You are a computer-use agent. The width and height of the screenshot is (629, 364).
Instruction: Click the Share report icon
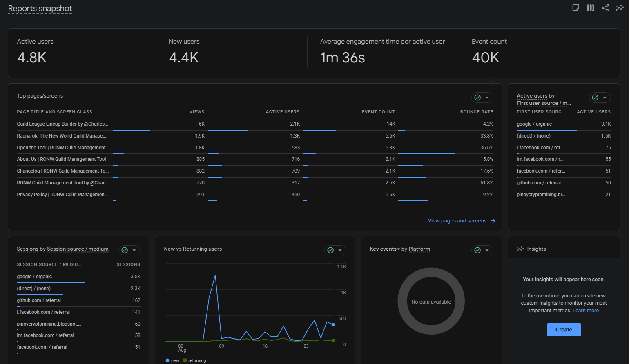point(605,8)
